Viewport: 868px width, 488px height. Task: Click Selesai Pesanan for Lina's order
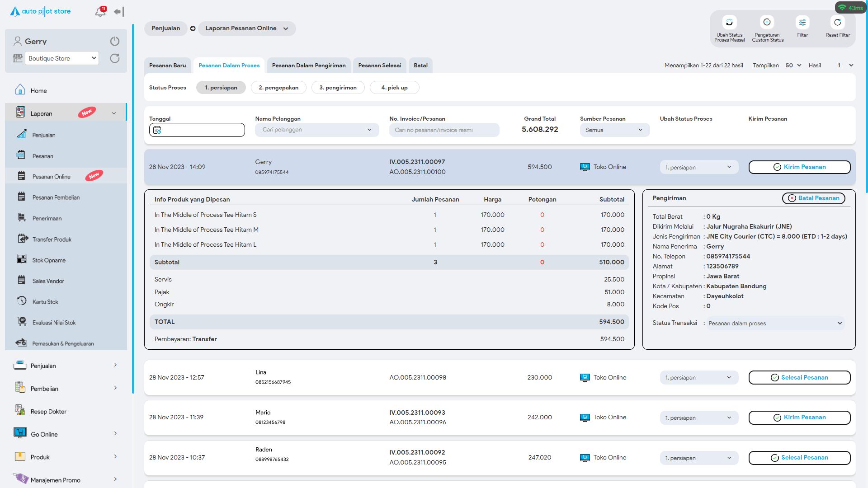point(799,378)
